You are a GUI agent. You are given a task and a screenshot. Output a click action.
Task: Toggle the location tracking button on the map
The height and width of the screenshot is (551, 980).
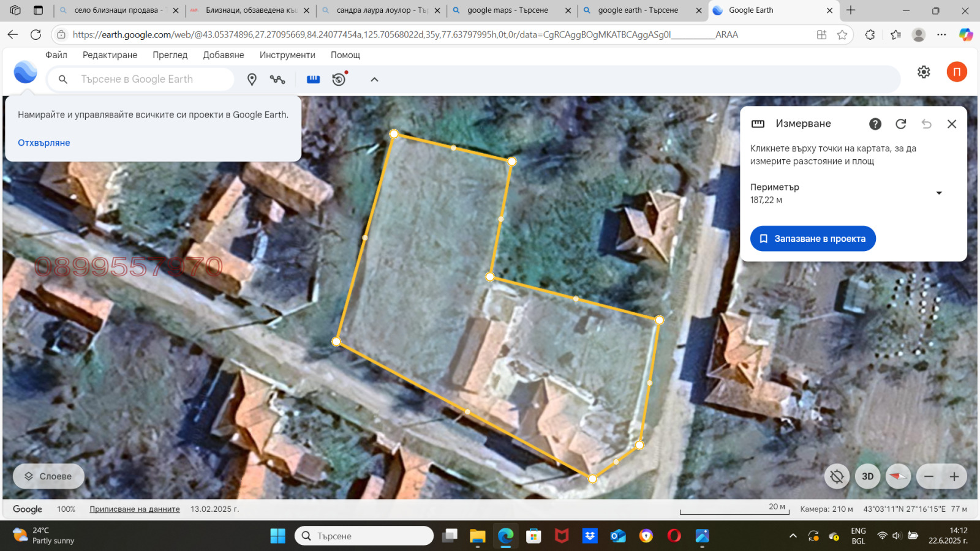[x=837, y=476]
